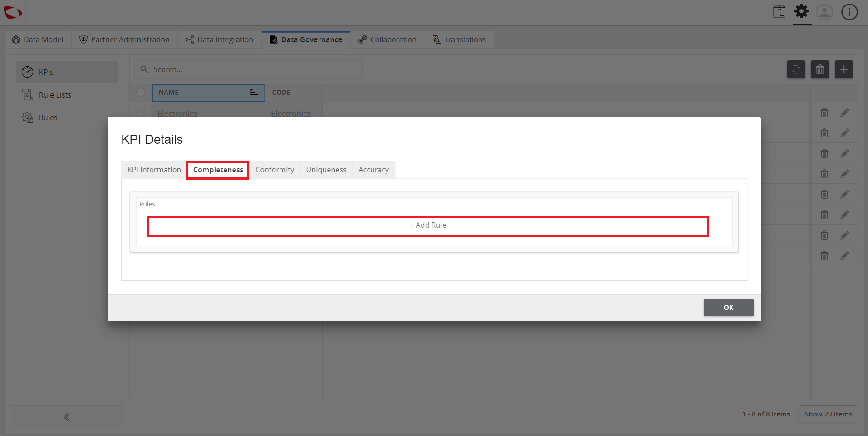
Task: Toggle the Electronics row selection circle
Action: coord(141,113)
